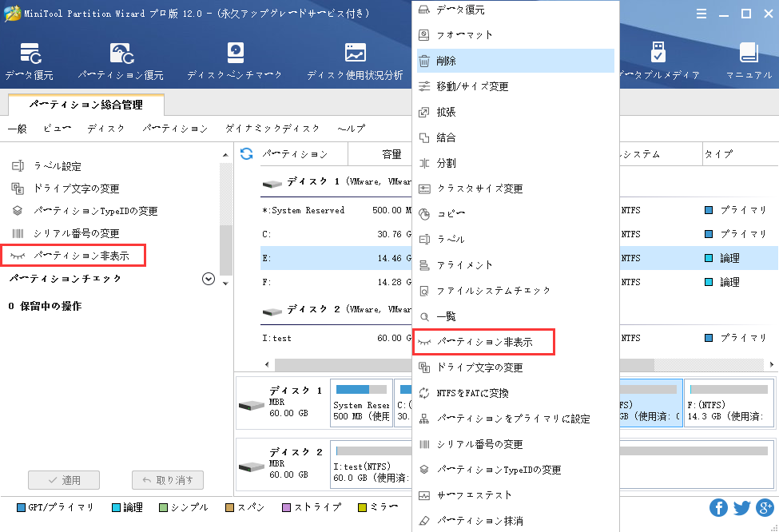Collapse the パーティションチェック section
The image size is (779, 532).
[x=209, y=279]
